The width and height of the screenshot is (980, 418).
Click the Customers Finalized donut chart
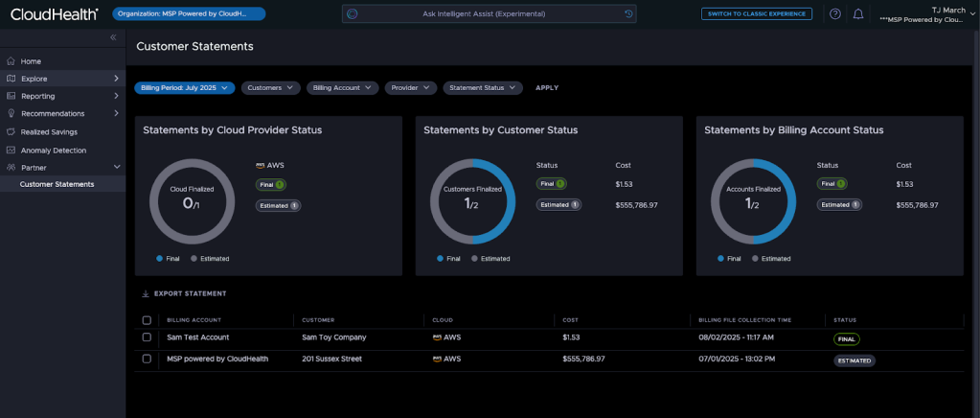(472, 201)
